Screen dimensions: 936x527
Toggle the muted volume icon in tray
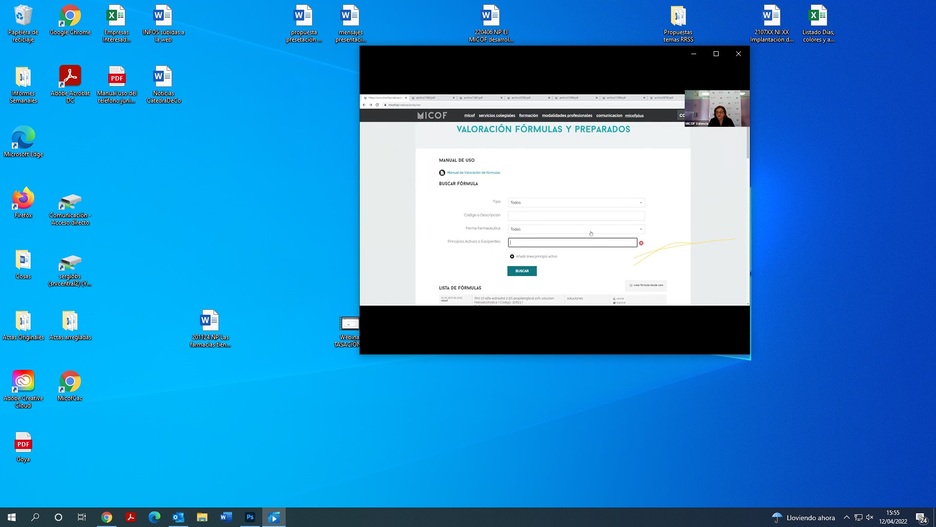tap(870, 517)
